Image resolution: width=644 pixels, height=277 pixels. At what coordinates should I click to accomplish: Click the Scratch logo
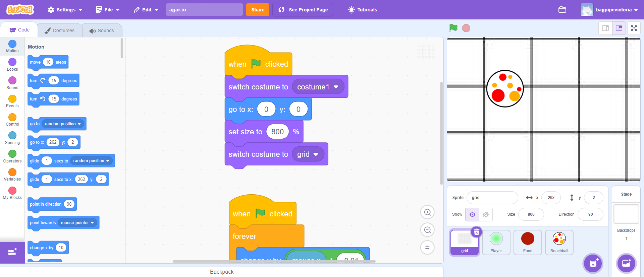pyautogui.click(x=20, y=10)
